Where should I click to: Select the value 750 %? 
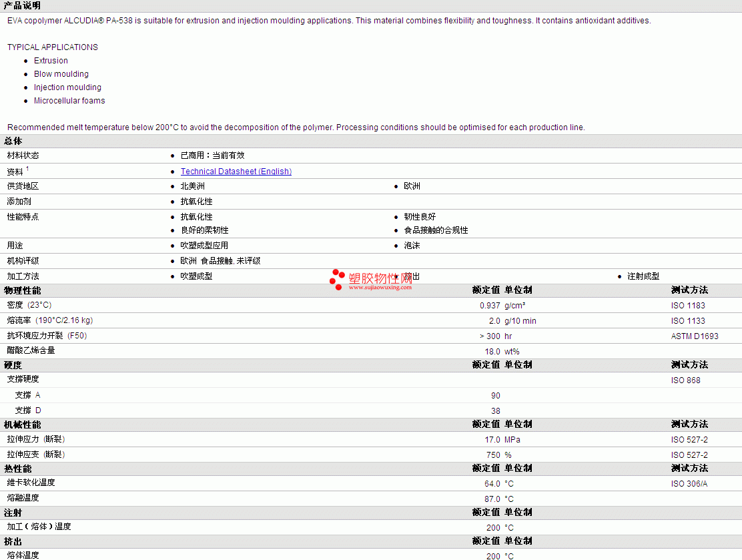point(498,455)
